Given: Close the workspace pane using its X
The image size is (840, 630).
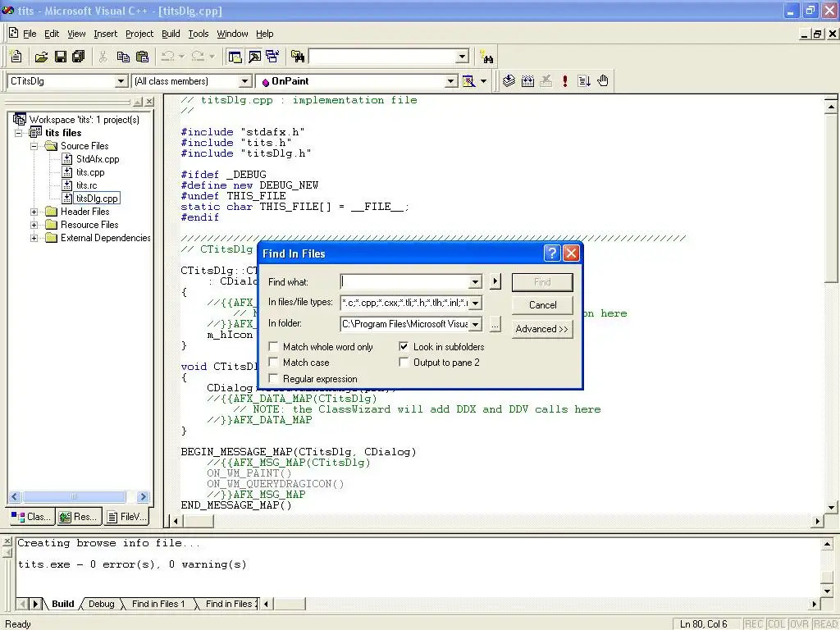Looking at the screenshot, I should 149,101.
